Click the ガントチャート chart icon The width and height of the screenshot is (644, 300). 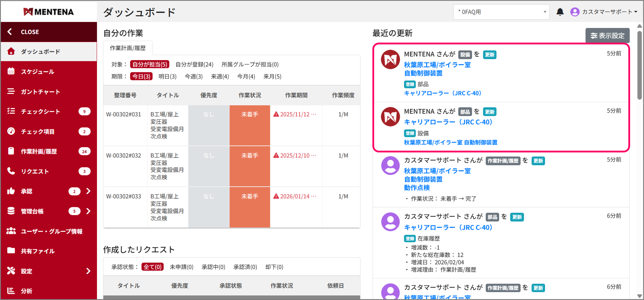(x=11, y=91)
